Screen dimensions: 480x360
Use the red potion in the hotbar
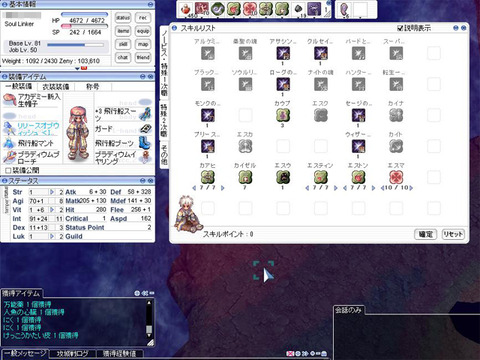click(x=186, y=9)
